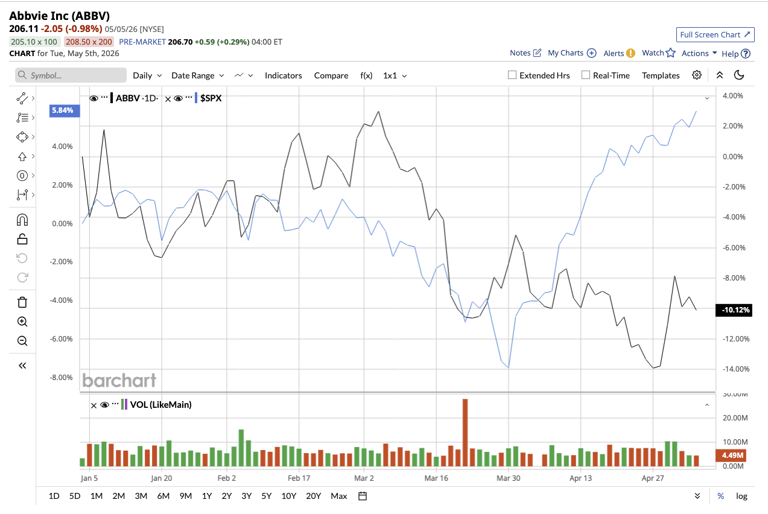This screenshot has width=768, height=514.
Task: Open chart settings gear icon
Action: pyautogui.click(x=696, y=75)
